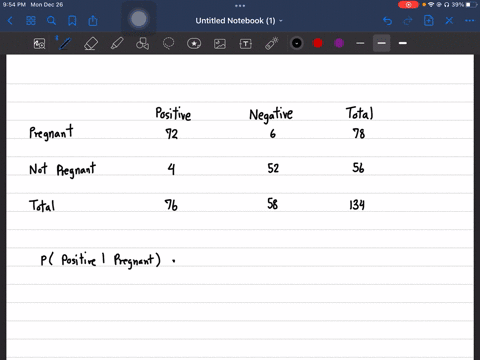Viewport: 480px width, 360px height.
Task: Select the Laser pointer tool
Action: (272, 43)
